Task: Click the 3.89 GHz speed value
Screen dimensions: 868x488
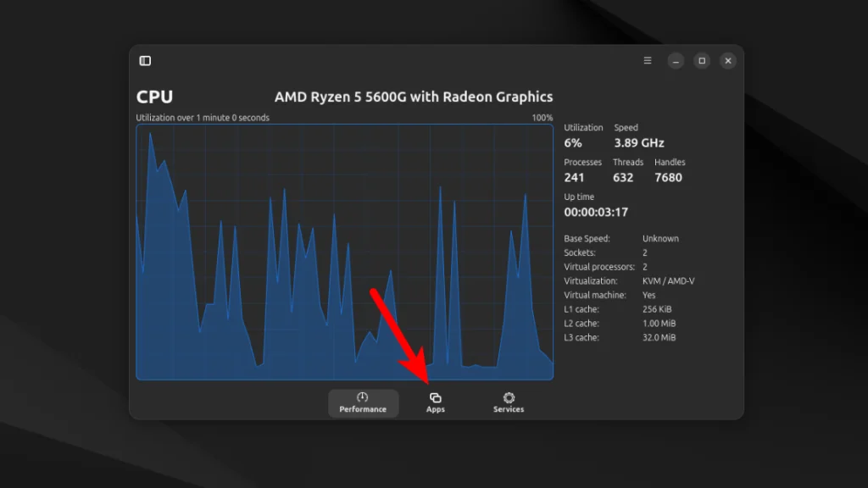Action: [639, 143]
